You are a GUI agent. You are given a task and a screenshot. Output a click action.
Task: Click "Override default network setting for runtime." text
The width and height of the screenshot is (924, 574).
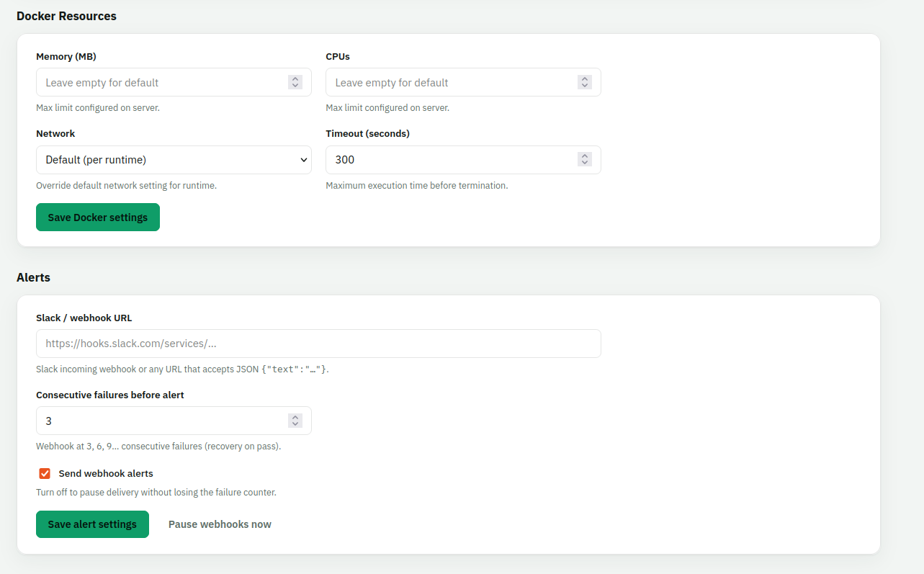point(127,185)
